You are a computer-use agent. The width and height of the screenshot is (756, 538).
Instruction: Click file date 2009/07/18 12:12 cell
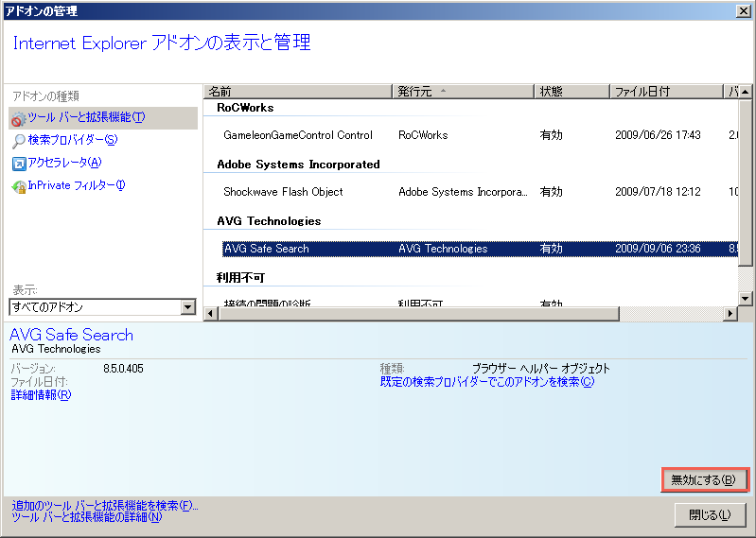click(658, 192)
